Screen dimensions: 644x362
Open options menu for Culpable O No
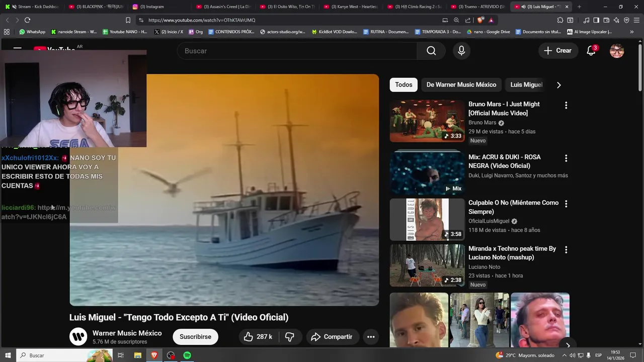coord(566,204)
